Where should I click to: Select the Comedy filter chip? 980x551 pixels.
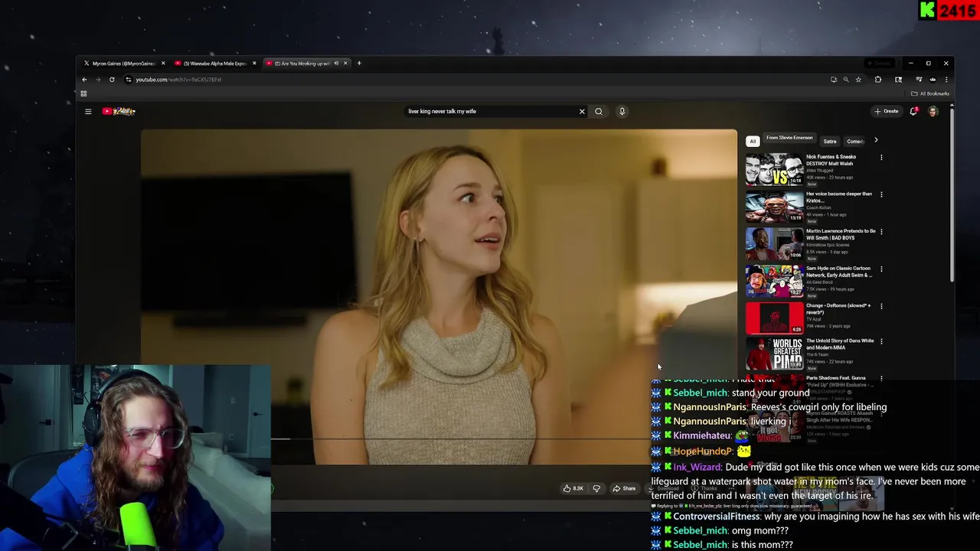tap(854, 141)
